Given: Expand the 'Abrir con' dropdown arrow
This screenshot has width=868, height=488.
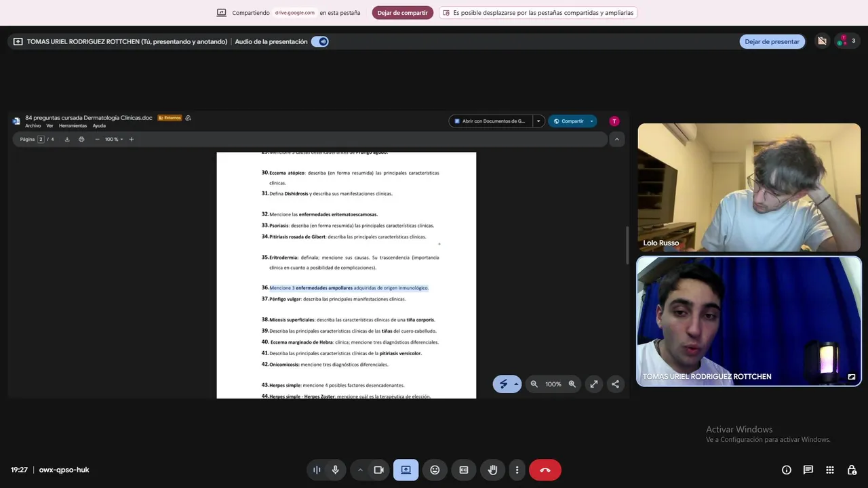Looking at the screenshot, I should pos(538,121).
